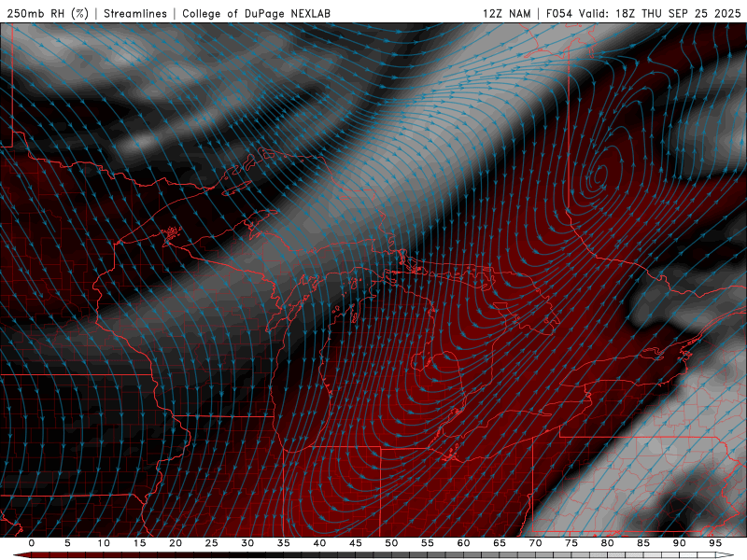The height and width of the screenshot is (560, 747).
Task: Click the "80" label on the color scale
Action: tap(607, 543)
